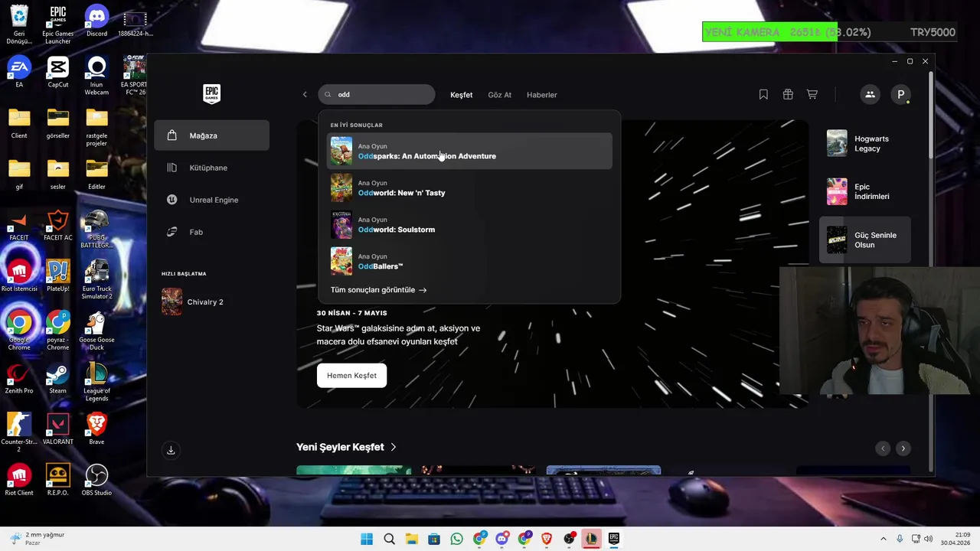Open taskbar search magnifier

[389, 539]
